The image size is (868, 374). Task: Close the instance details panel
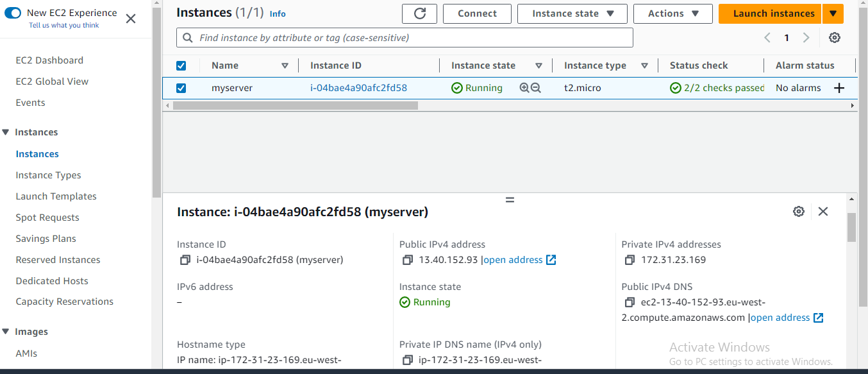[x=823, y=211]
